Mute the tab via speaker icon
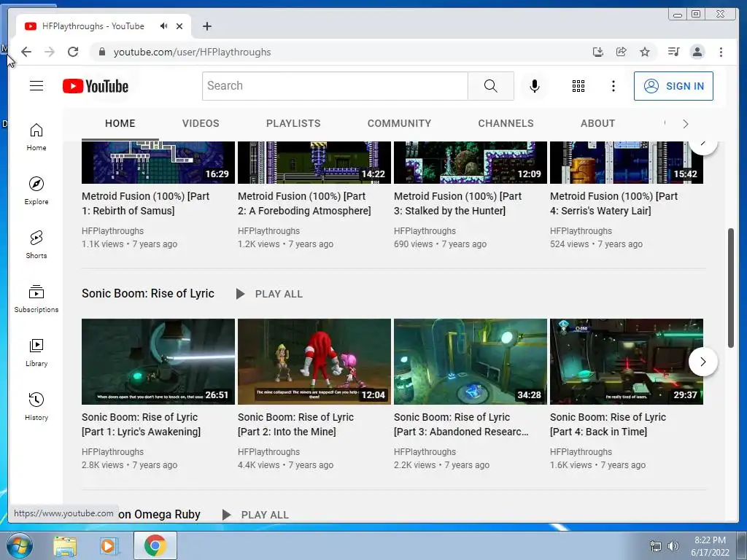The height and width of the screenshot is (560, 747). pyautogui.click(x=163, y=26)
